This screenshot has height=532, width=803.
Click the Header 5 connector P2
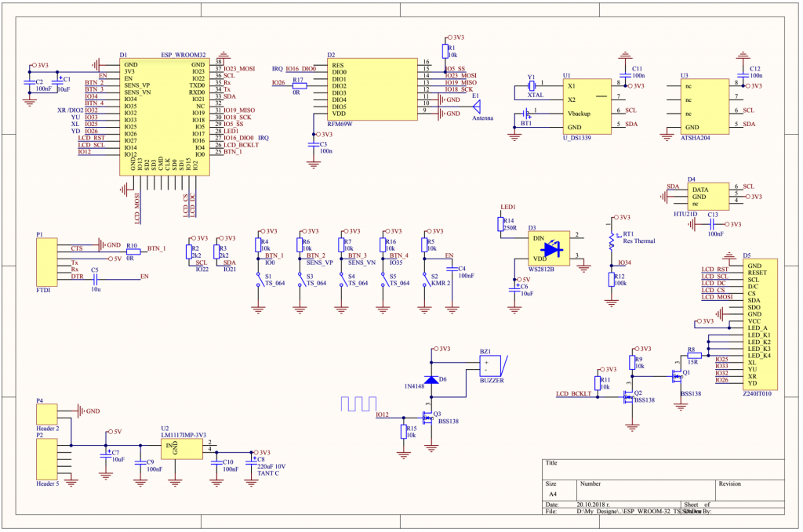[x=46, y=458]
